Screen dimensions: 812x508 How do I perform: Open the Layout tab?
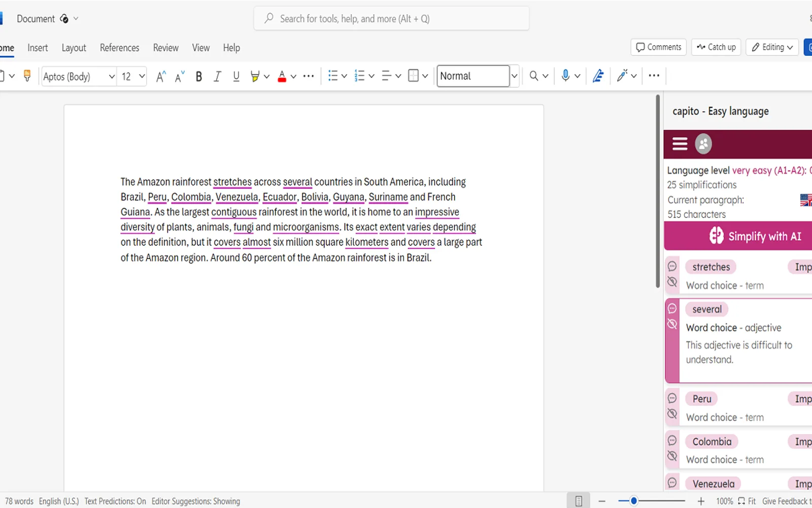tap(74, 48)
